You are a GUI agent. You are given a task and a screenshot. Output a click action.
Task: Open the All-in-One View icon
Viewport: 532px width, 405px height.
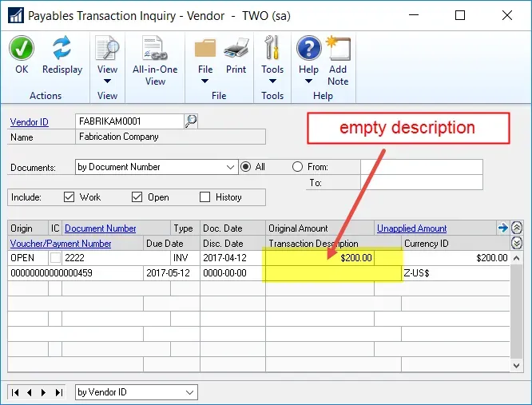pos(155,50)
